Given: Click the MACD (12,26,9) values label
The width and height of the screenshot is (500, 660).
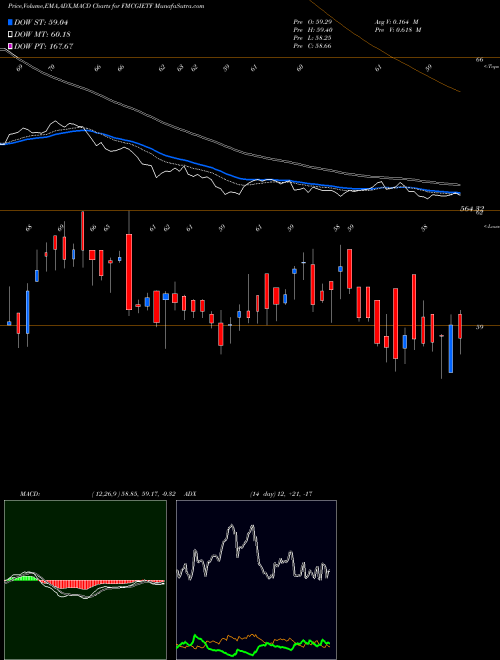Looking at the screenshot, I should point(132,493).
